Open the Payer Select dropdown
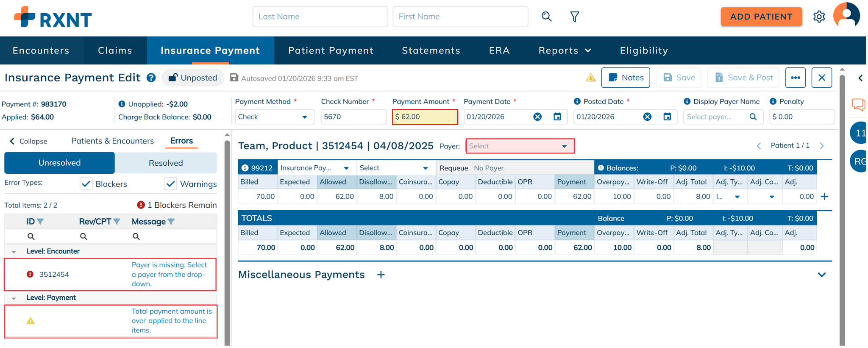Viewport: 868px width, 348px height. [x=520, y=146]
